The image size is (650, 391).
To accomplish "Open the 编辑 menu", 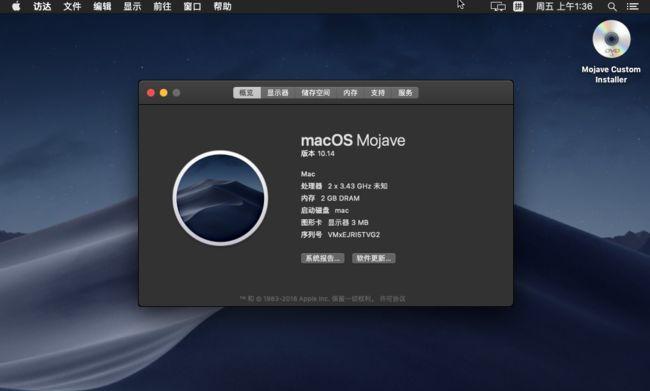I will click(x=102, y=6).
